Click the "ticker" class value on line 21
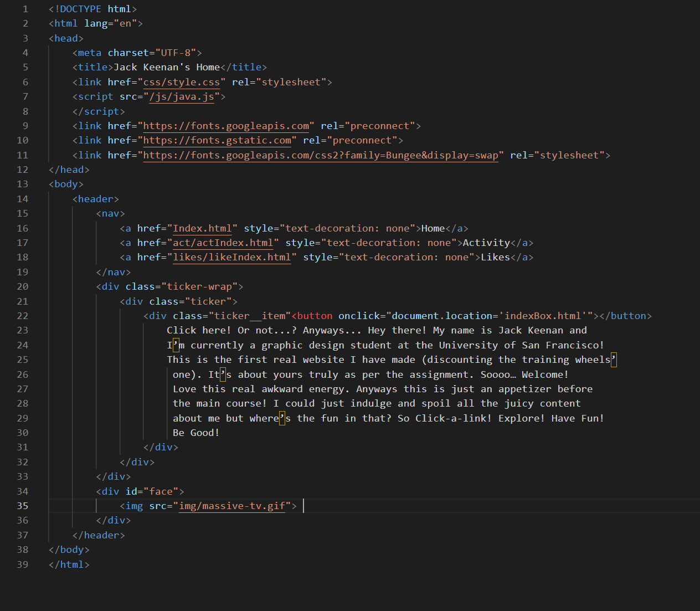Viewport: 700px width, 611px height. pyautogui.click(x=208, y=301)
